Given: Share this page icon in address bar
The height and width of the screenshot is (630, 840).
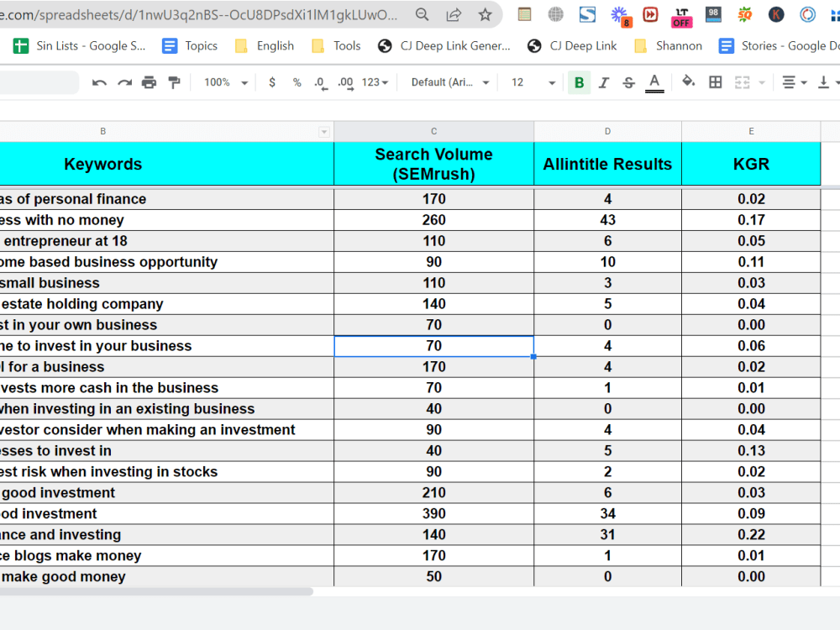Looking at the screenshot, I should click(x=454, y=14).
